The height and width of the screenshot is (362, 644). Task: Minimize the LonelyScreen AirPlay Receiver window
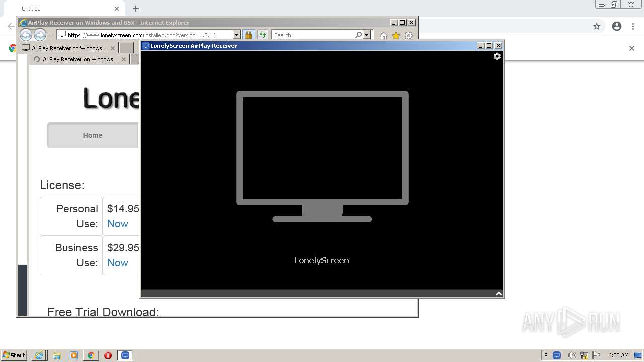click(480, 46)
